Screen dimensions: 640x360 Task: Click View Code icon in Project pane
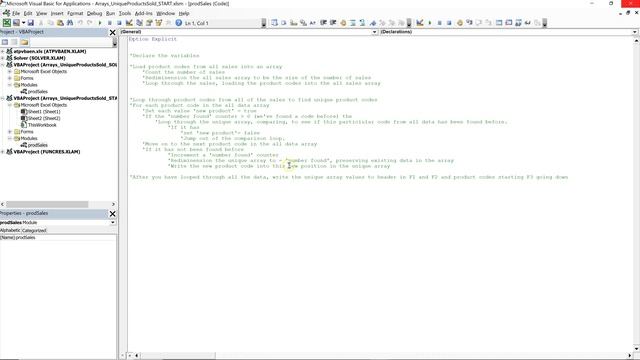[5, 42]
